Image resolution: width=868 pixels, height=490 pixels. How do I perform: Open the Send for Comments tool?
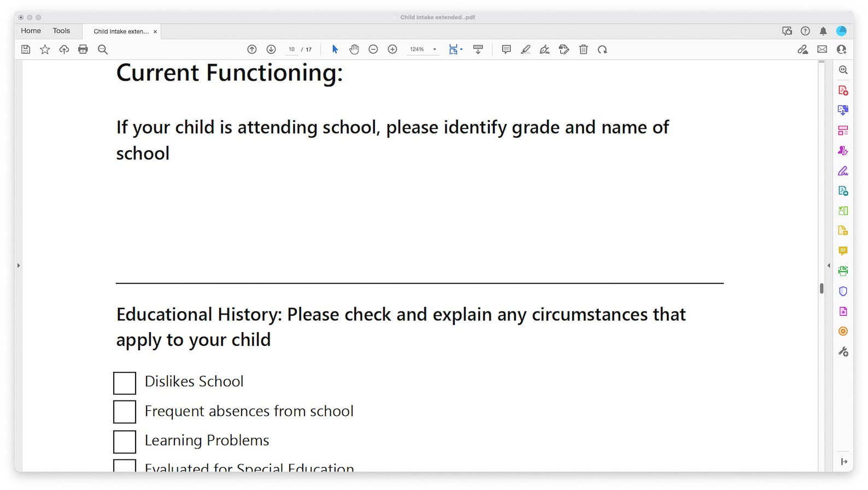click(843, 231)
